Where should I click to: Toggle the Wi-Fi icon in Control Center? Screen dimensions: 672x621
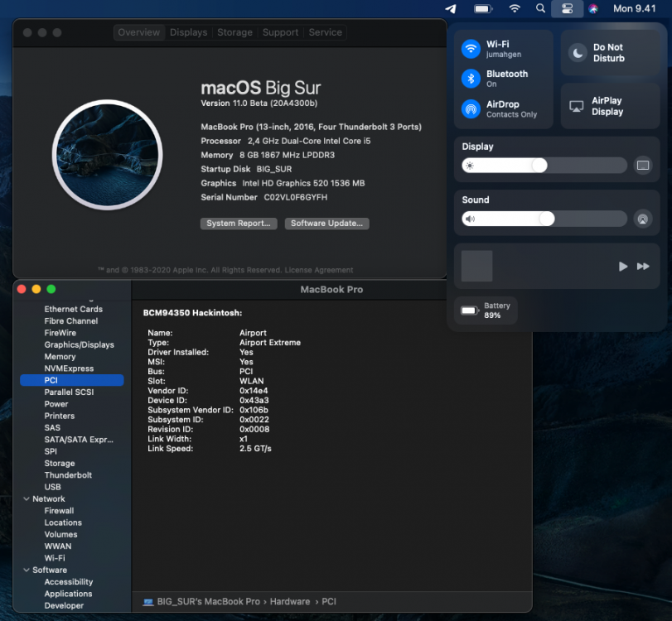click(471, 48)
